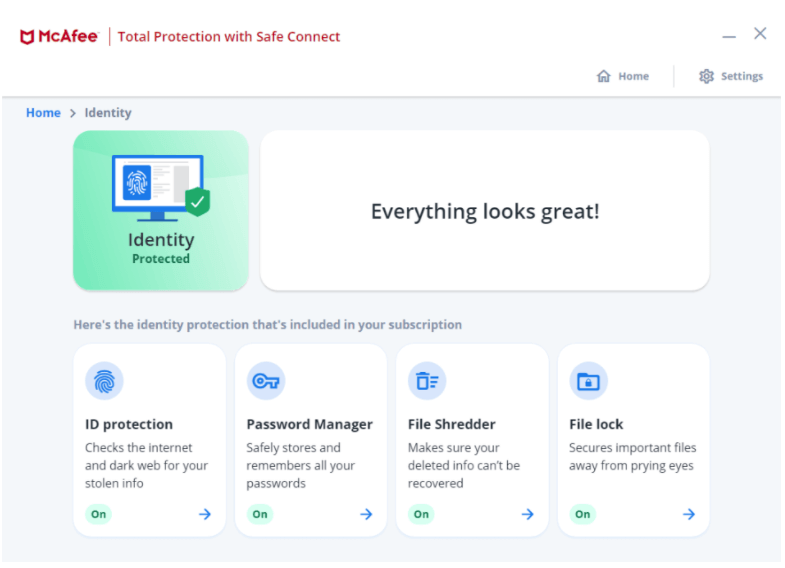Toggle the File lock On status badge

click(582, 514)
